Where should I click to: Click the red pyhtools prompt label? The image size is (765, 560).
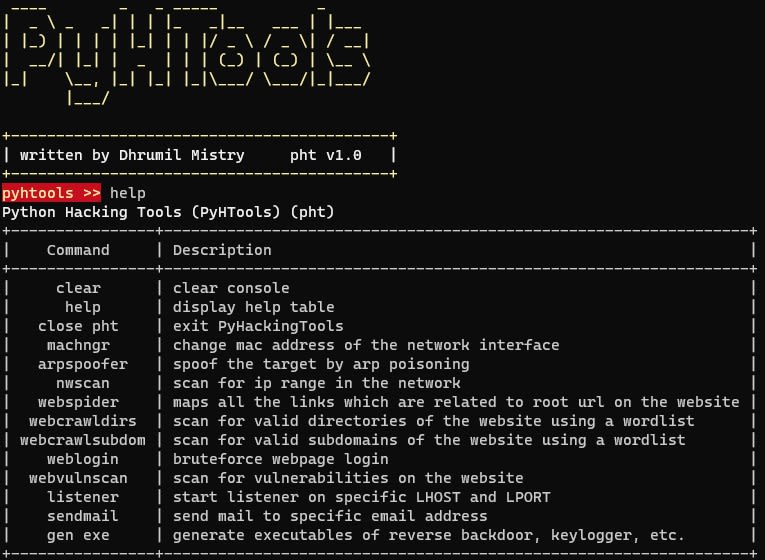pos(51,193)
